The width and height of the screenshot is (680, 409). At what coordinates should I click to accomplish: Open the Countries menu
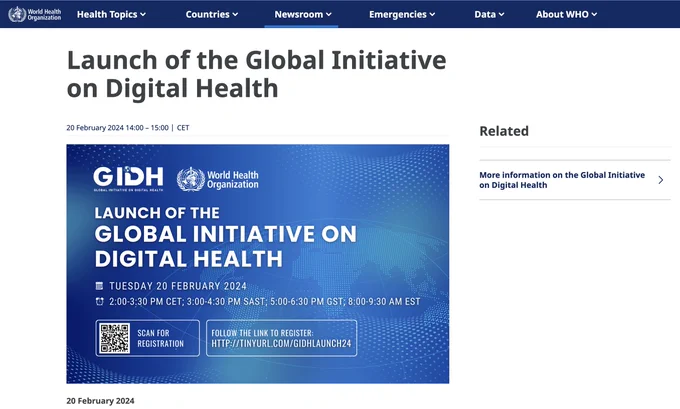[x=212, y=14]
